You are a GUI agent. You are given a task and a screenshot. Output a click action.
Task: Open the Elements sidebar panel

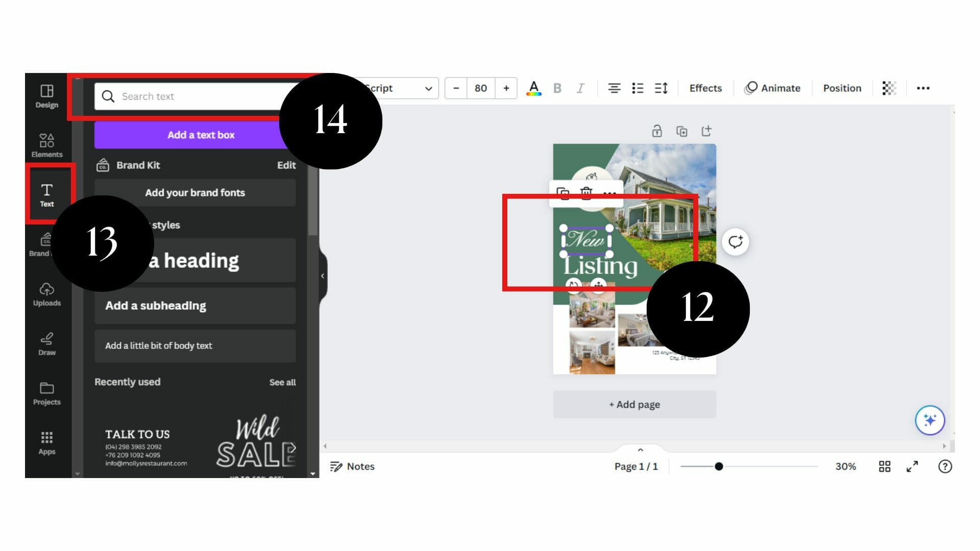[x=46, y=145]
